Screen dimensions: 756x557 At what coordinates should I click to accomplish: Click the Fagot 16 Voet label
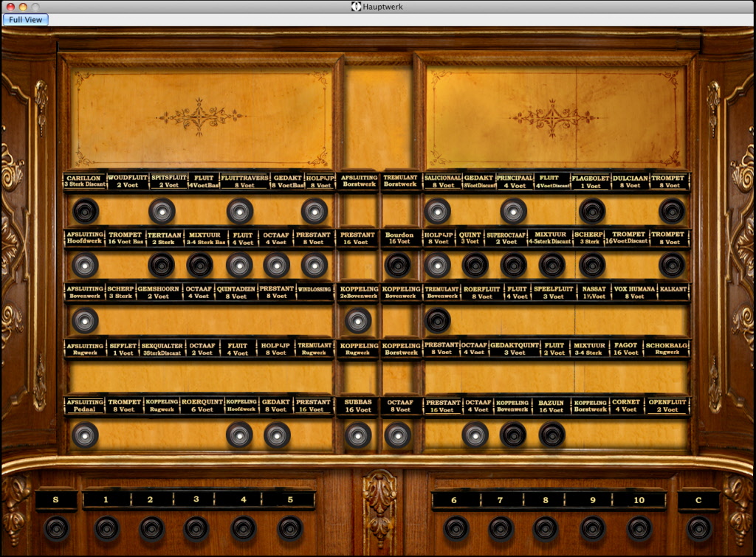click(626, 349)
